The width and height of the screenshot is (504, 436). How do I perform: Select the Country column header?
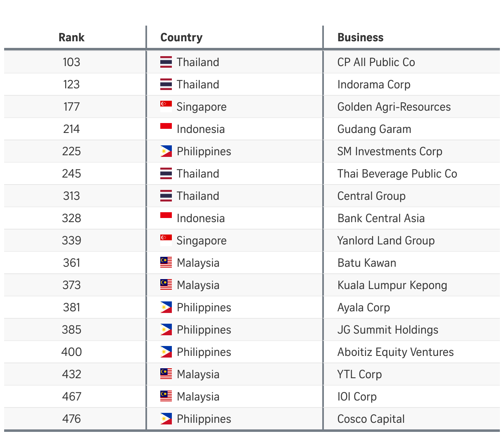point(181,38)
